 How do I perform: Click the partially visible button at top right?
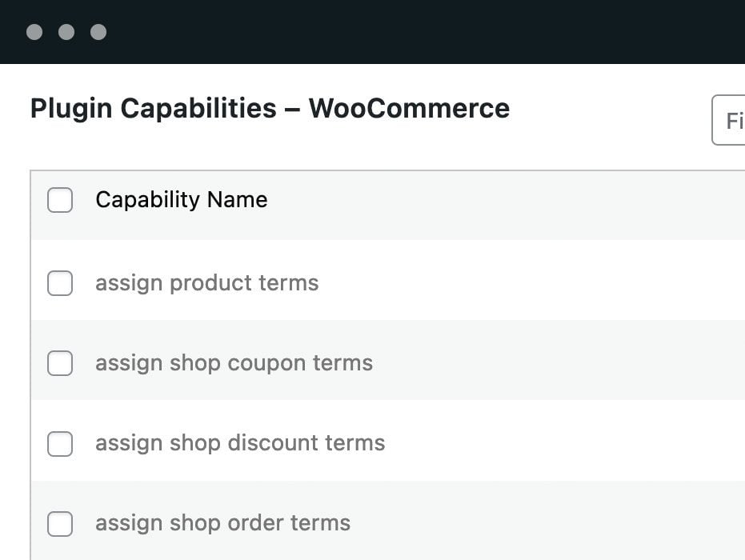coord(730,121)
